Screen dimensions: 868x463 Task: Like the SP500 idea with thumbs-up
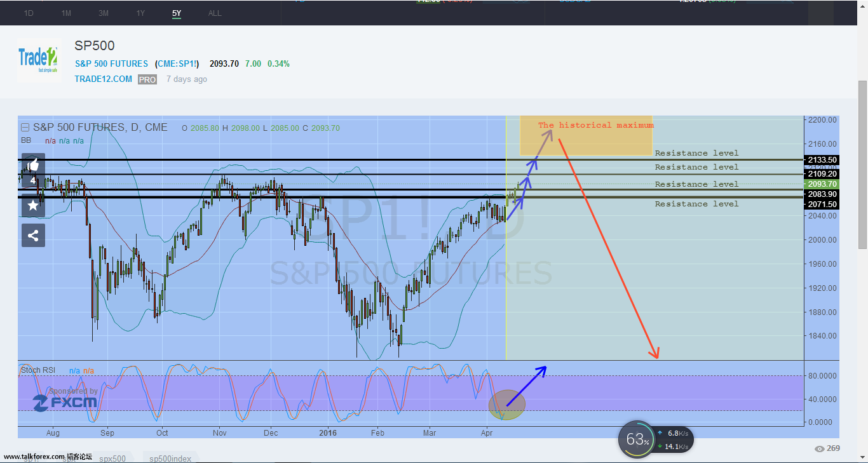point(33,164)
